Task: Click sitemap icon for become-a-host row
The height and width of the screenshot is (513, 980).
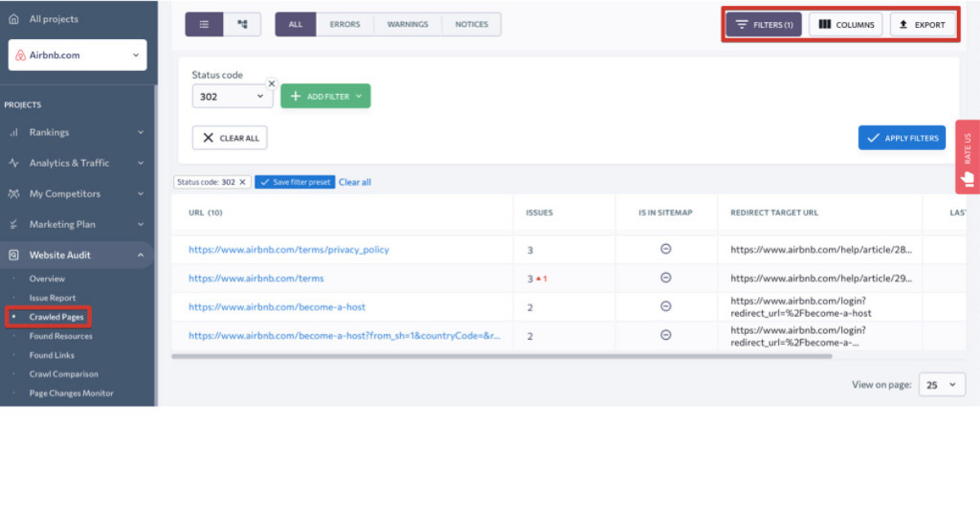Action: [x=666, y=306]
